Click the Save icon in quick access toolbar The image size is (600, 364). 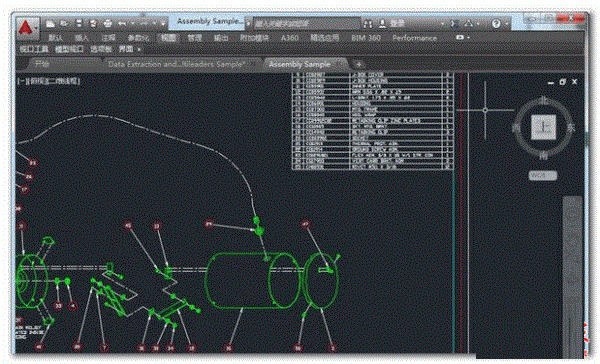(x=78, y=24)
